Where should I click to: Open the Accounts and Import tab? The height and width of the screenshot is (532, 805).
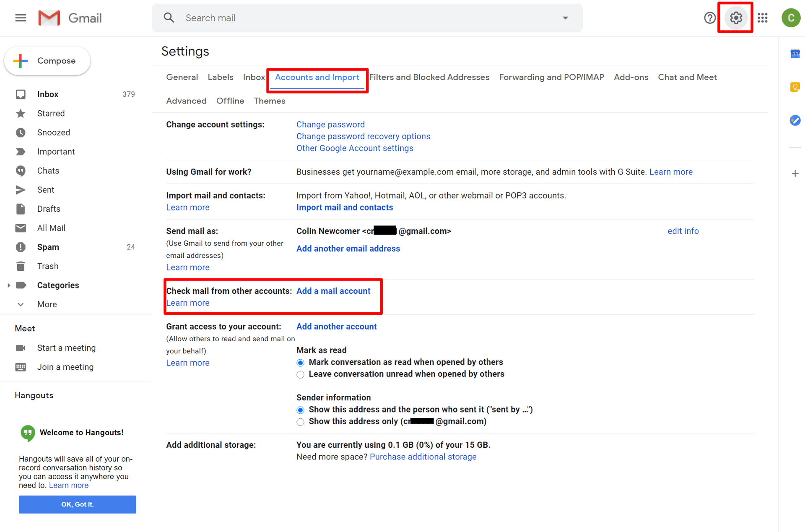(317, 77)
